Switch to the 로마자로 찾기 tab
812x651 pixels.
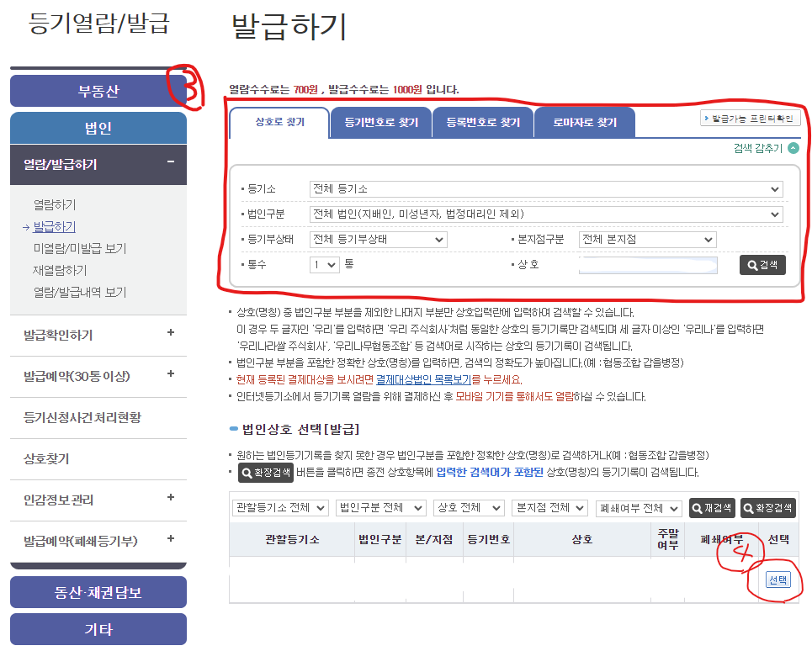point(585,123)
